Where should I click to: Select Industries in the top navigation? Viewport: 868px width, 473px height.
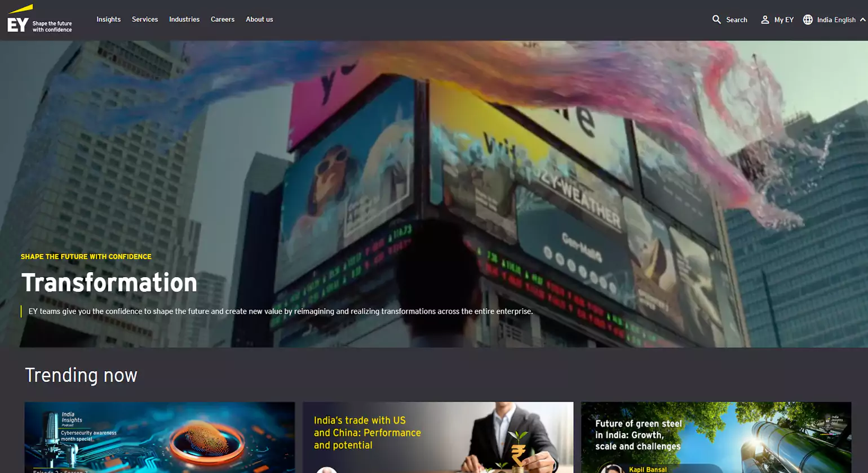point(184,19)
